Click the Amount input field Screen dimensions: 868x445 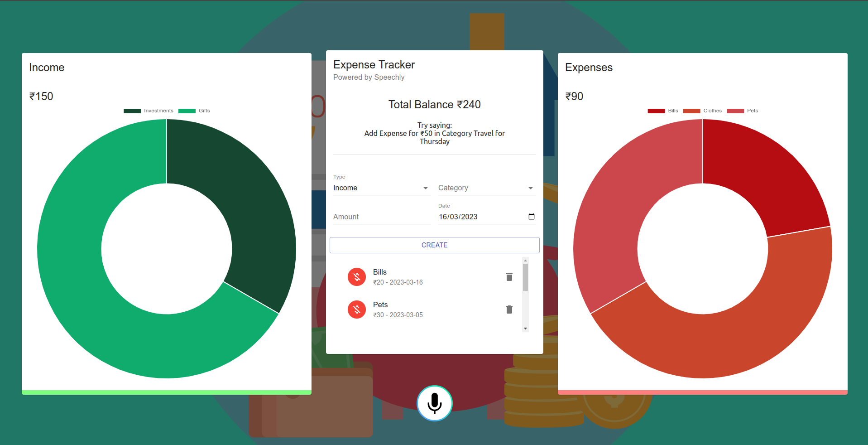coord(382,217)
